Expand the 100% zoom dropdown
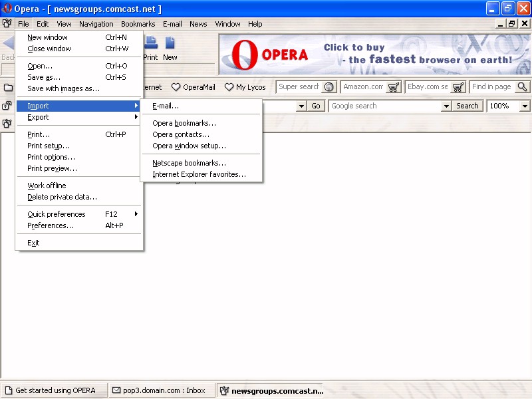This screenshot has height=399, width=532. 525,106
